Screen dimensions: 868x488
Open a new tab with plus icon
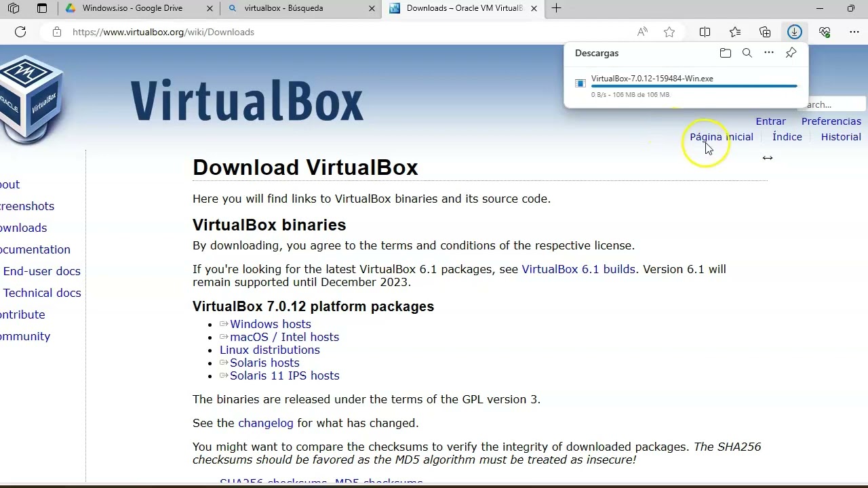tap(556, 8)
